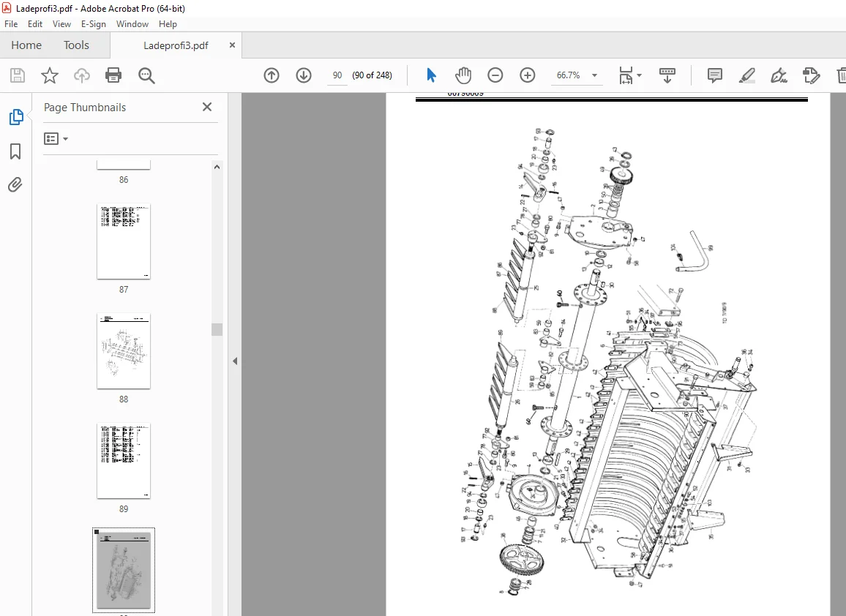Viewport: 846px width, 616px height.
Task: Open the Sign pen tool
Action: coord(779,75)
